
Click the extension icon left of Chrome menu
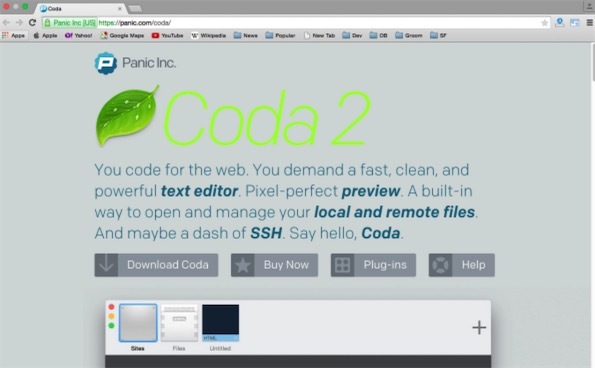point(575,23)
